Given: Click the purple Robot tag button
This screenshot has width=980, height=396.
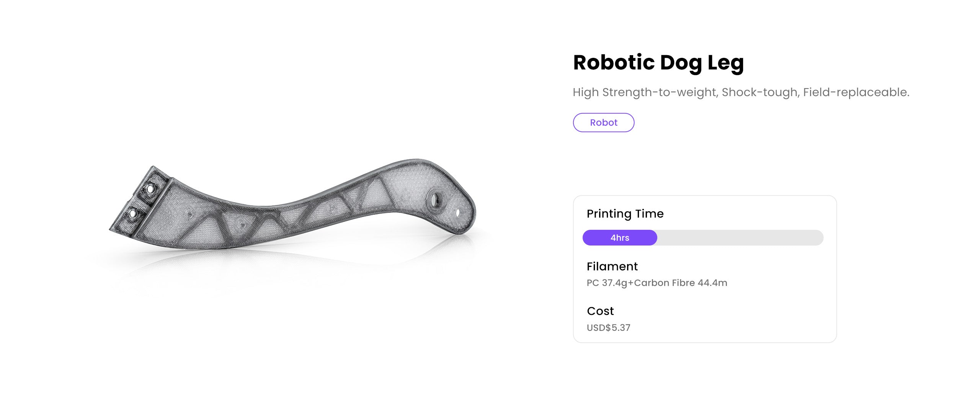Looking at the screenshot, I should (603, 123).
